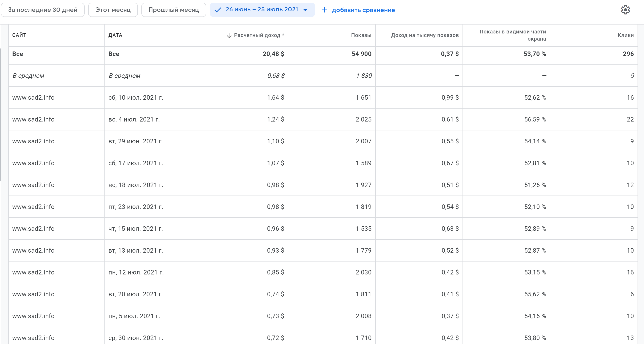Switch to the Прошлый месяц period
The image size is (644, 344).
tap(173, 10)
